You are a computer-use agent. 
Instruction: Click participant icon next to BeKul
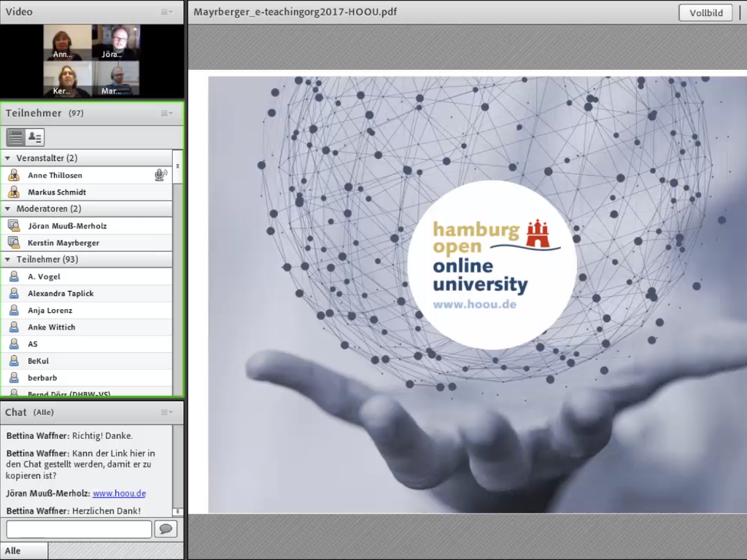(x=14, y=361)
